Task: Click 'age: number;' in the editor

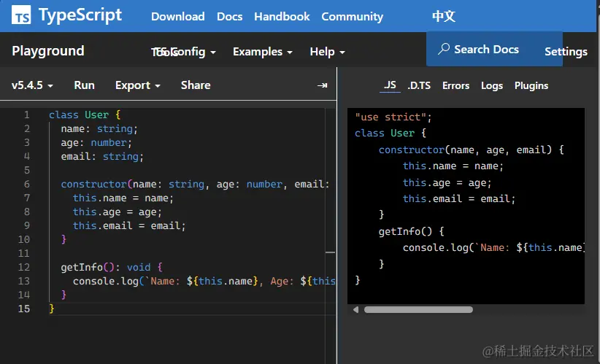Action: [96, 143]
